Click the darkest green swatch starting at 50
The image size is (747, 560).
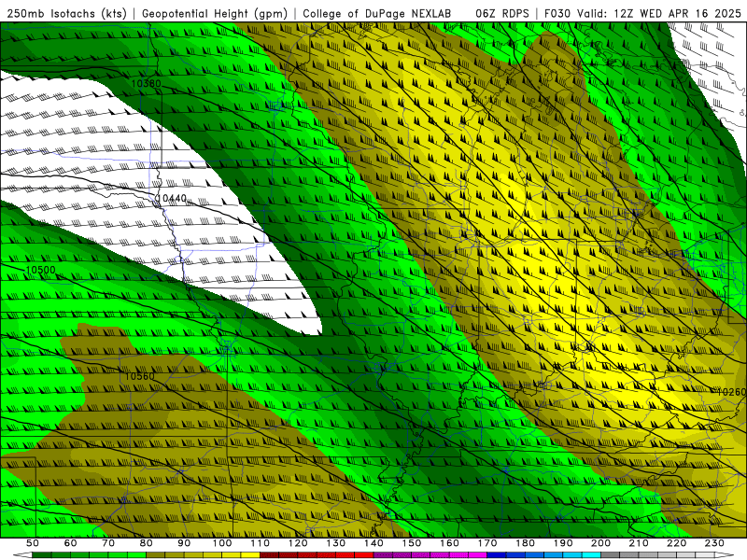pyautogui.click(x=42, y=555)
